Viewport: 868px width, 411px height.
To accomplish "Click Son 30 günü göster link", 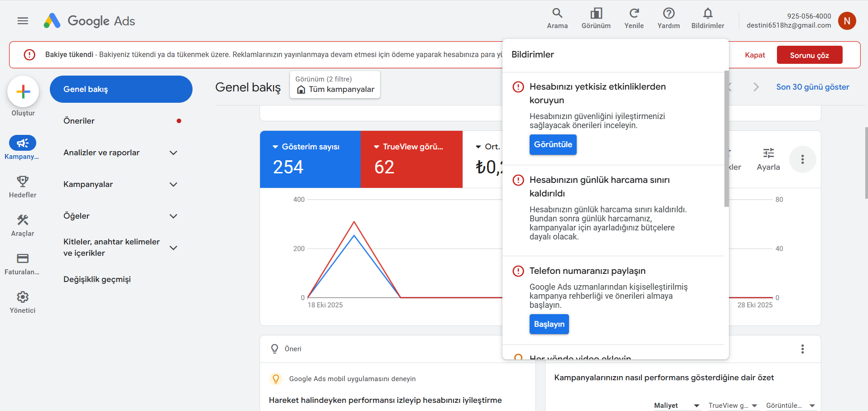I will 812,87.
